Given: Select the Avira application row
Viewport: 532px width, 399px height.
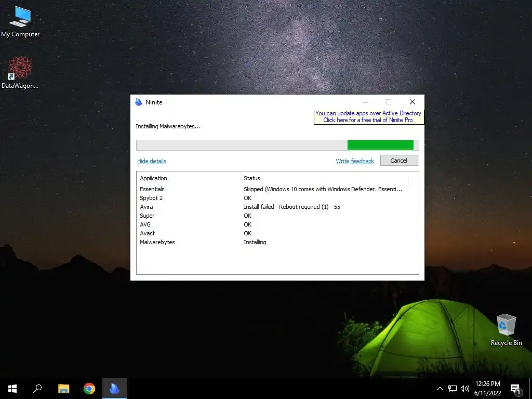Looking at the screenshot, I should (x=277, y=207).
